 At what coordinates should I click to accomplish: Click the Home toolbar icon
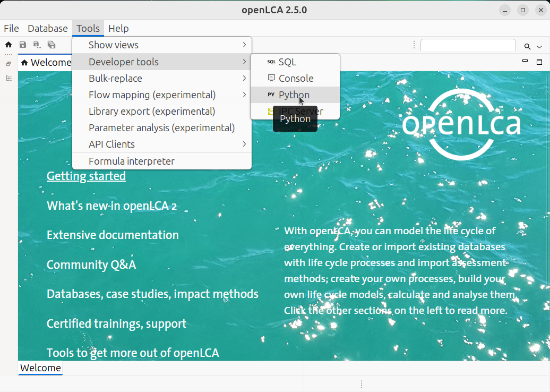tap(8, 45)
